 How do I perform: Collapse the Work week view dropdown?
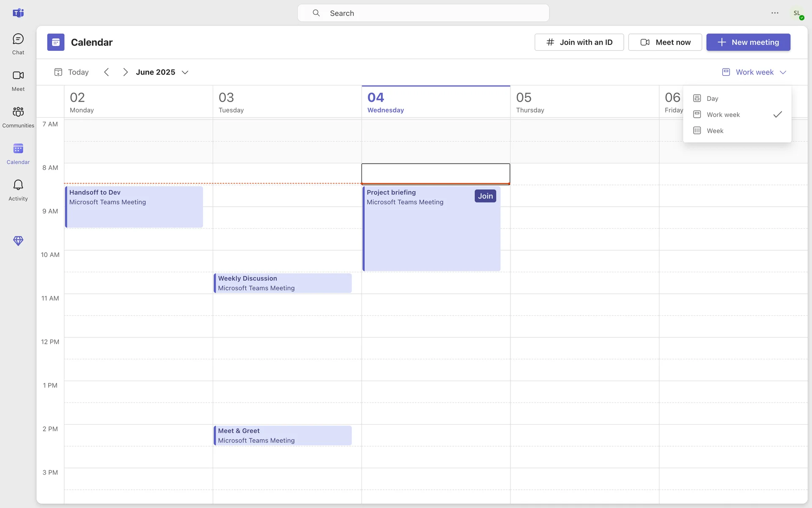pyautogui.click(x=754, y=72)
